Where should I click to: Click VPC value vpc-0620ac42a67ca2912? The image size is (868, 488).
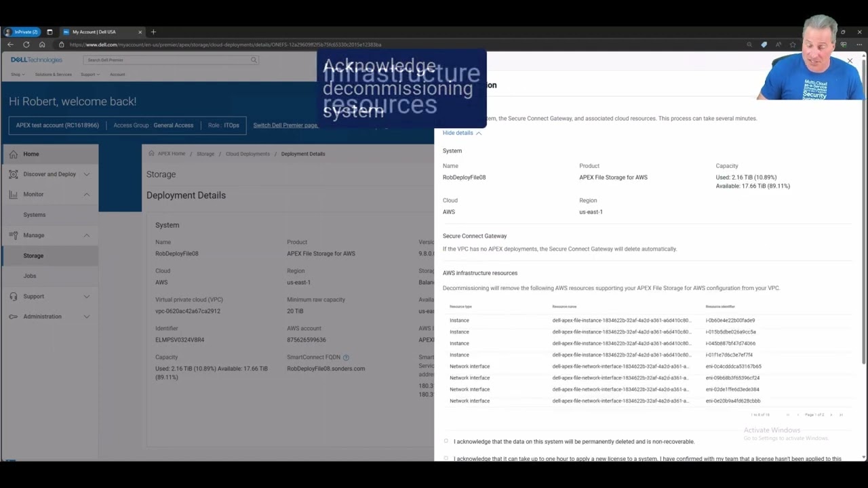coord(187,311)
